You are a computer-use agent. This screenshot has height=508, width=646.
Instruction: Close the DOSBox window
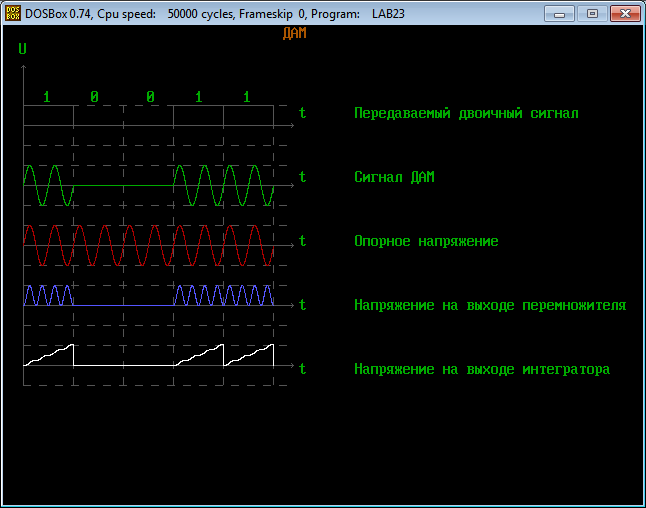coord(625,14)
